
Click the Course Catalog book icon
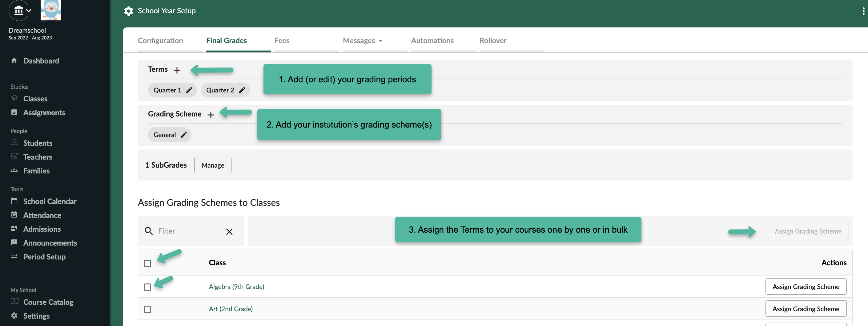pos(14,301)
